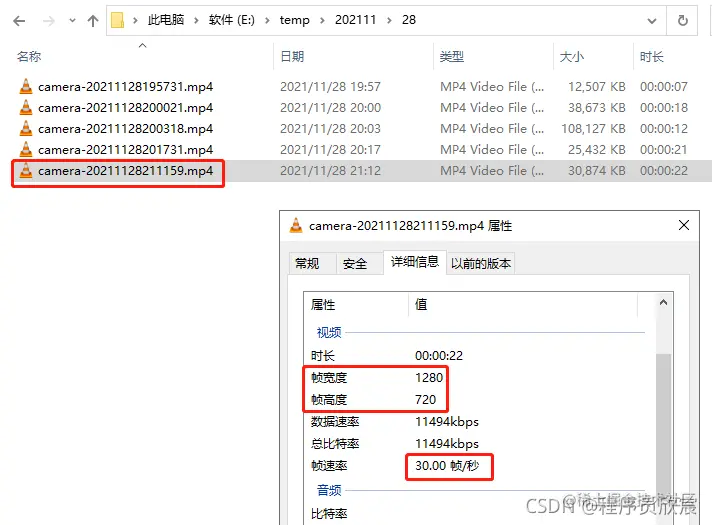Select the 帧宽度 1280 row
Viewport: 712px width, 525px height.
point(377,378)
